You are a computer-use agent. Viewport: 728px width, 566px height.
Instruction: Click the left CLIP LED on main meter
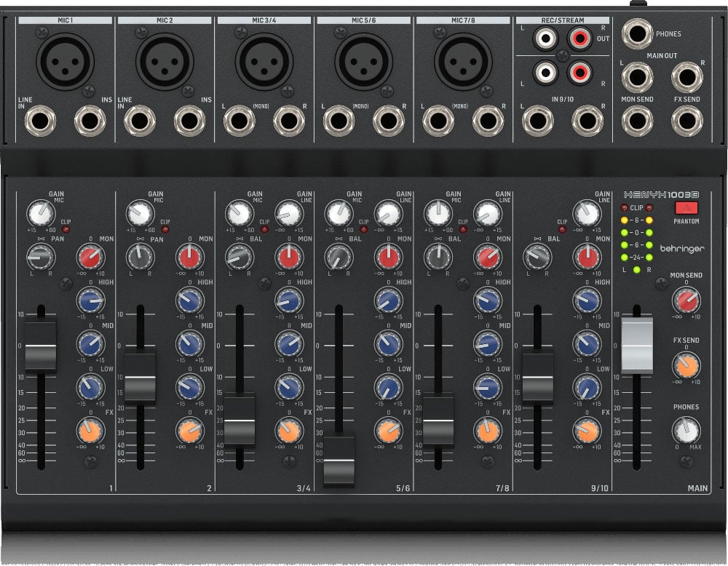click(625, 208)
